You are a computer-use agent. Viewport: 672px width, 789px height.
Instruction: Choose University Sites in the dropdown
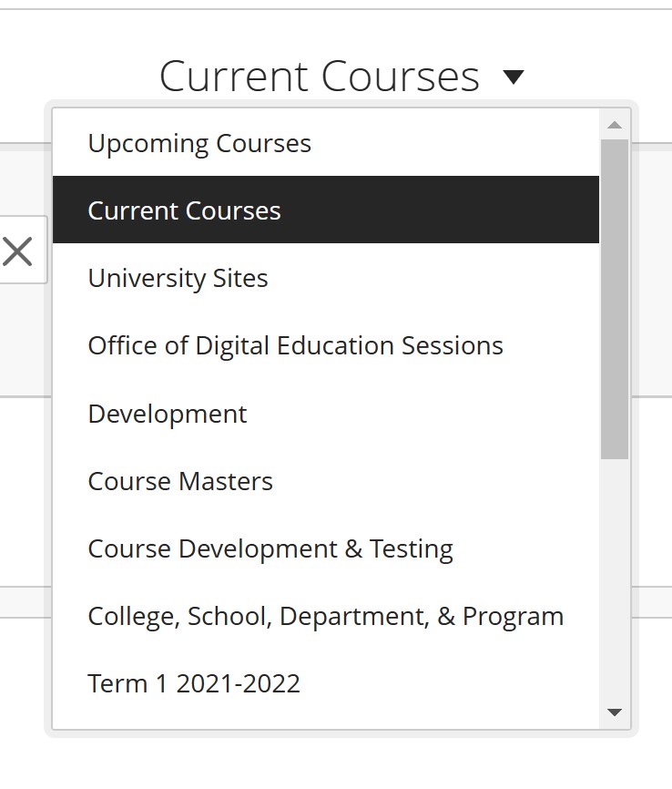pos(178,278)
